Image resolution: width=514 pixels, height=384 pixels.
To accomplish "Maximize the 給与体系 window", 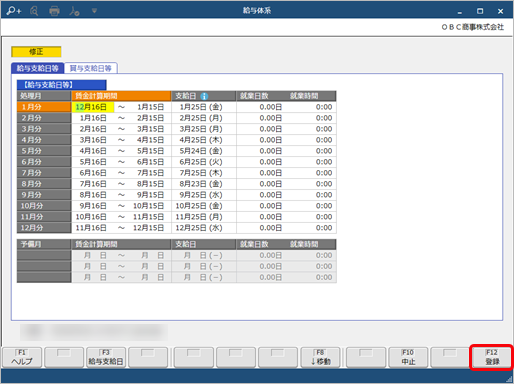I will tap(480, 11).
